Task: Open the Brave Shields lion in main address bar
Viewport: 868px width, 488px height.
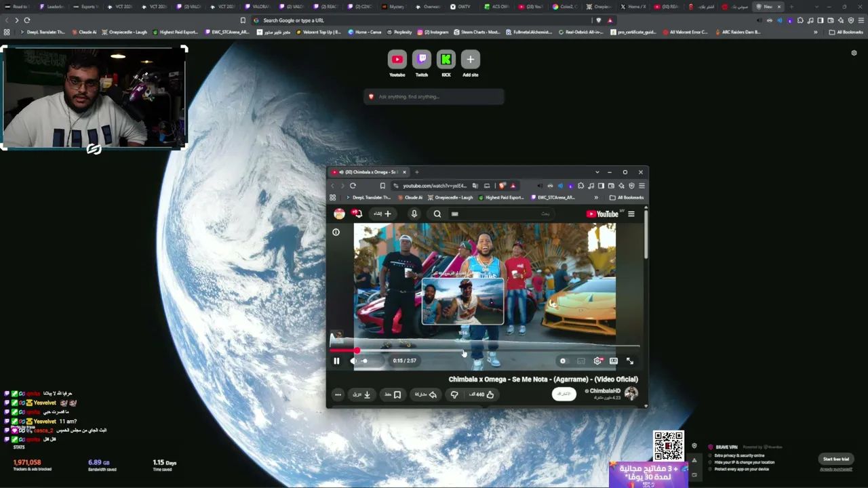Action: coord(598,20)
